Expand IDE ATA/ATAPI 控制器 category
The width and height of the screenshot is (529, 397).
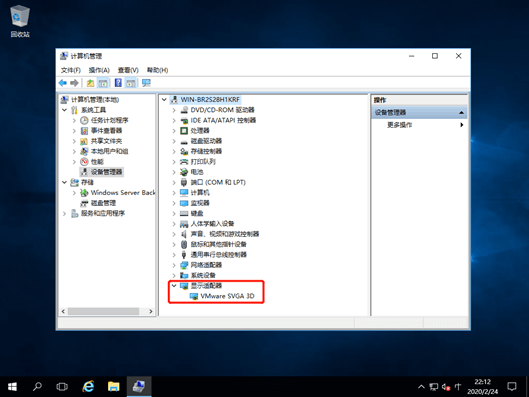pos(174,120)
